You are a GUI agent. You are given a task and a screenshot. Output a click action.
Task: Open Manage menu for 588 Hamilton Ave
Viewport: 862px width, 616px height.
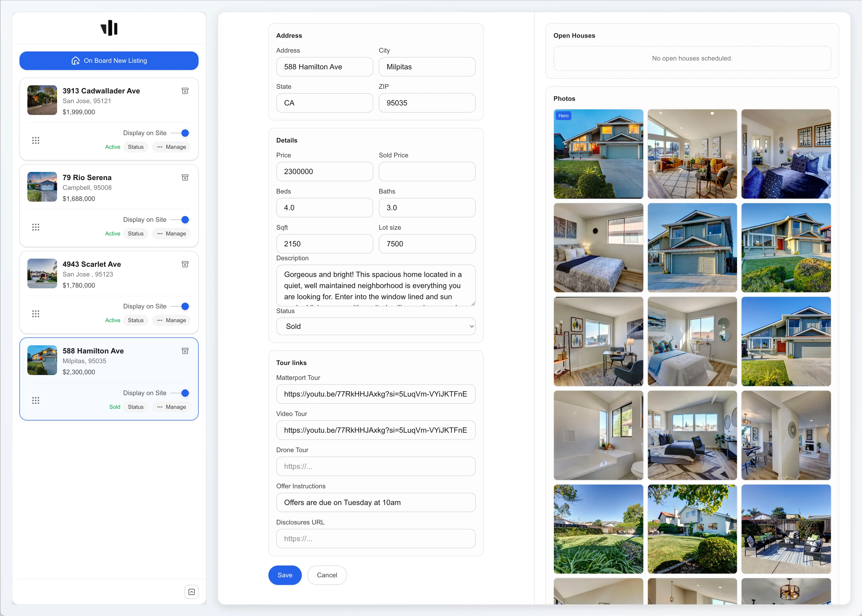pos(171,407)
